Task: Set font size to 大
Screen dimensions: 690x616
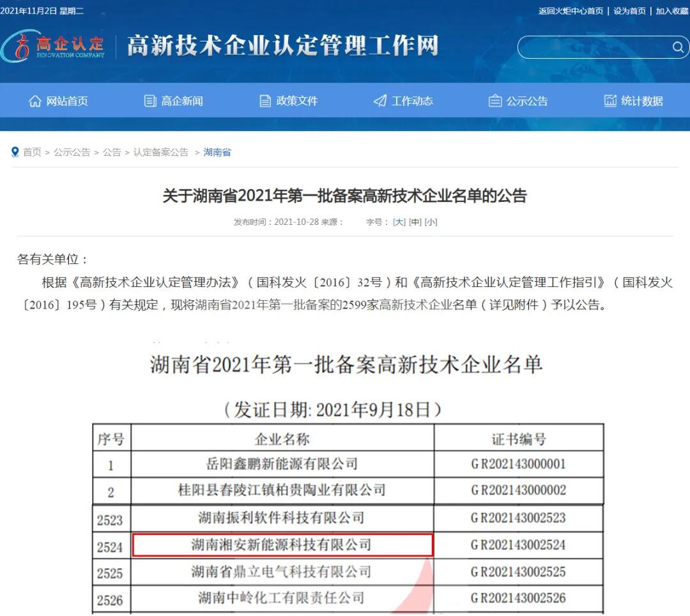Action: point(399,222)
